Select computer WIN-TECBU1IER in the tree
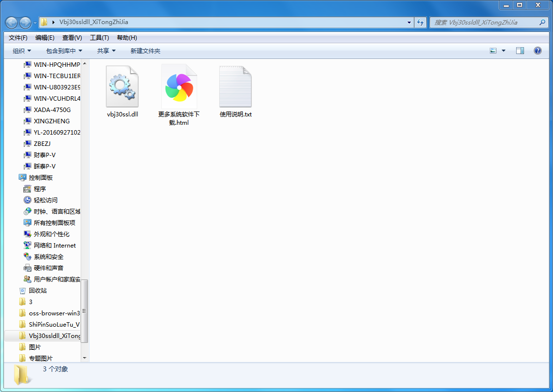This screenshot has width=553, height=392. tap(52, 76)
